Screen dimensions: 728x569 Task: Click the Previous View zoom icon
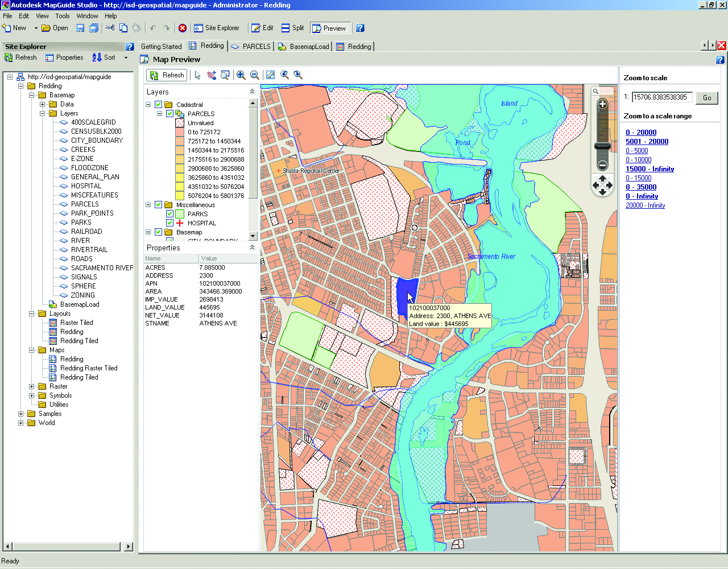pyautogui.click(x=284, y=75)
